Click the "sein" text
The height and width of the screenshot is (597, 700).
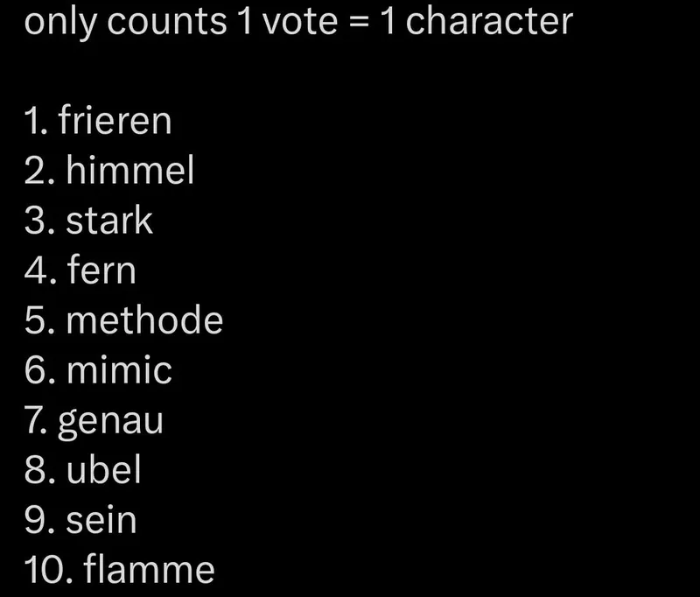tap(101, 520)
